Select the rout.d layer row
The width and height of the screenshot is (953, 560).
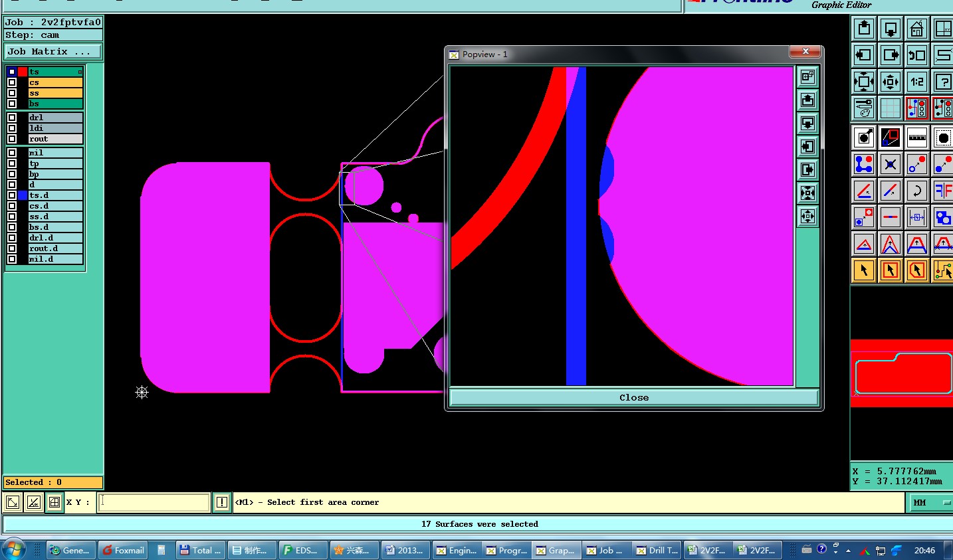pos(56,248)
